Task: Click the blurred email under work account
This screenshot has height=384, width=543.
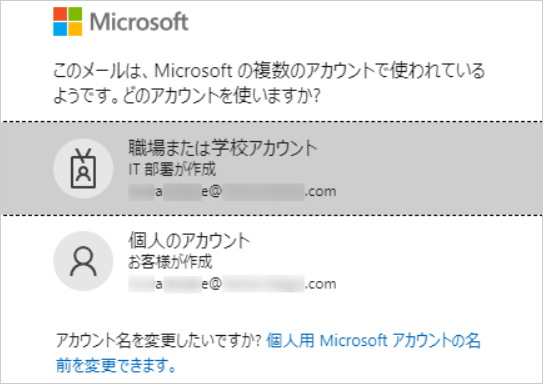Action: 232,192
